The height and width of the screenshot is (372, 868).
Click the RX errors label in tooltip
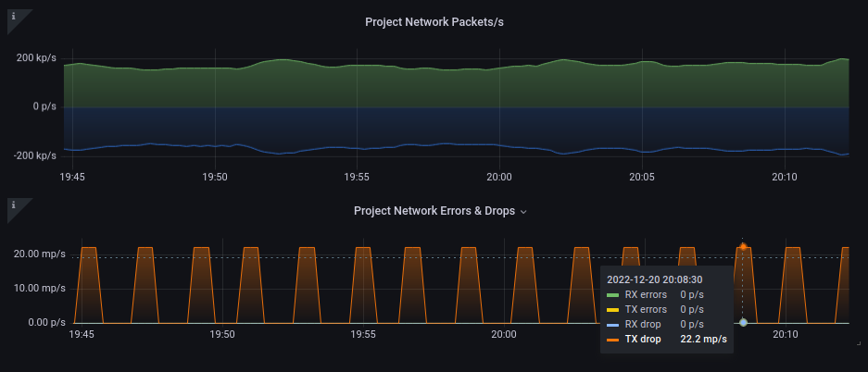pos(646,294)
